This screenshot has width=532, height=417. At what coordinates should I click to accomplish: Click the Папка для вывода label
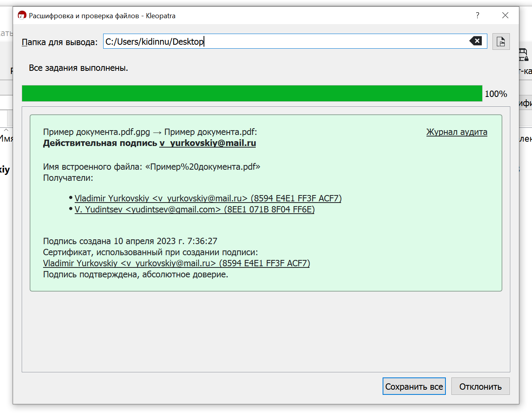pos(60,42)
